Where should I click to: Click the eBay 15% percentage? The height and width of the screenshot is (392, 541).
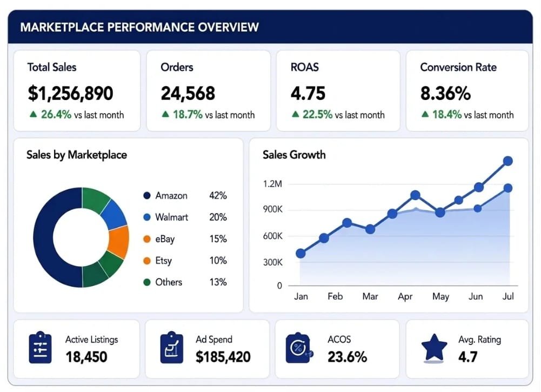click(x=218, y=239)
